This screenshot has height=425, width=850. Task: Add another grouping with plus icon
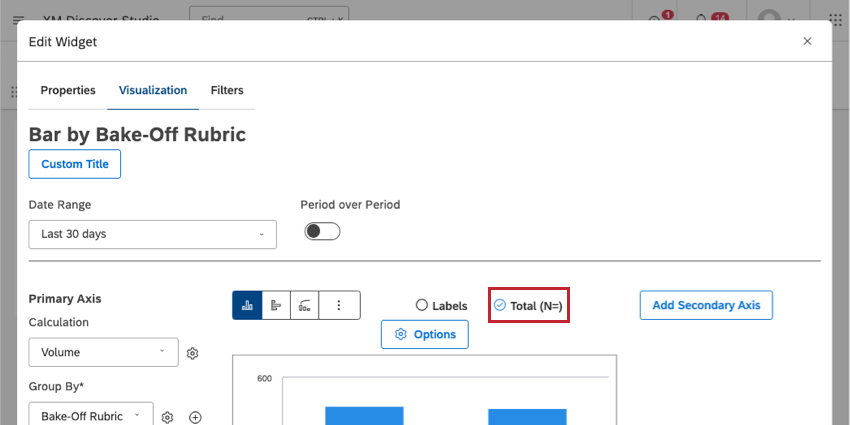pos(196,417)
